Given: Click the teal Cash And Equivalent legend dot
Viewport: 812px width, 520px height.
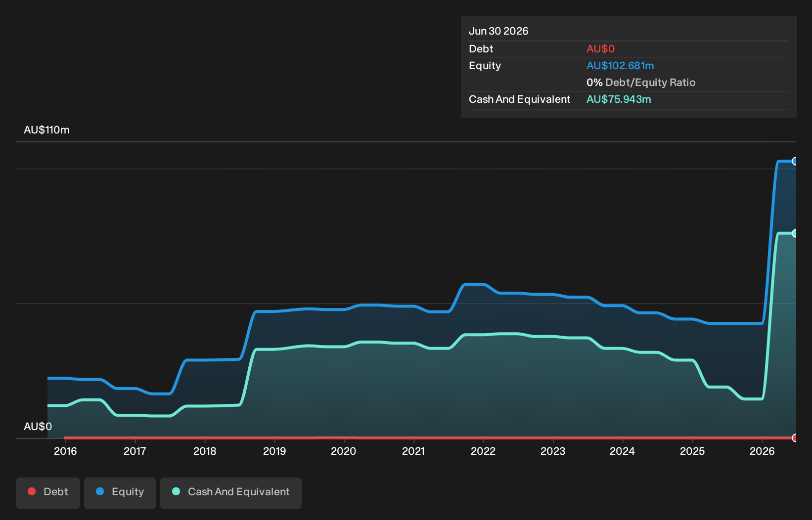Looking at the screenshot, I should point(176,491).
